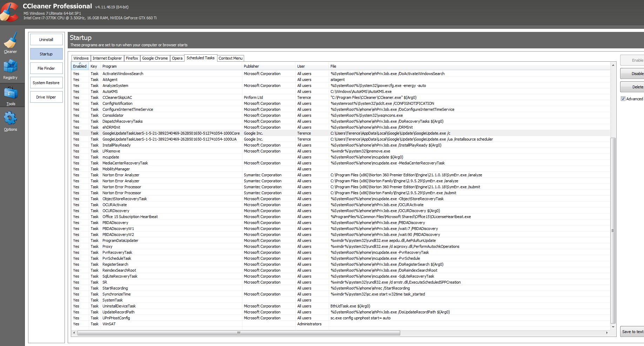The height and width of the screenshot is (346, 644).
Task: Sort by the File column header
Action: click(x=469, y=66)
